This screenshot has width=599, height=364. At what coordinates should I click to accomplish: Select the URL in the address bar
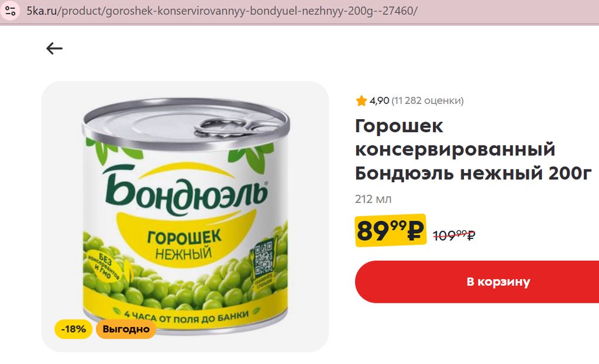(222, 11)
